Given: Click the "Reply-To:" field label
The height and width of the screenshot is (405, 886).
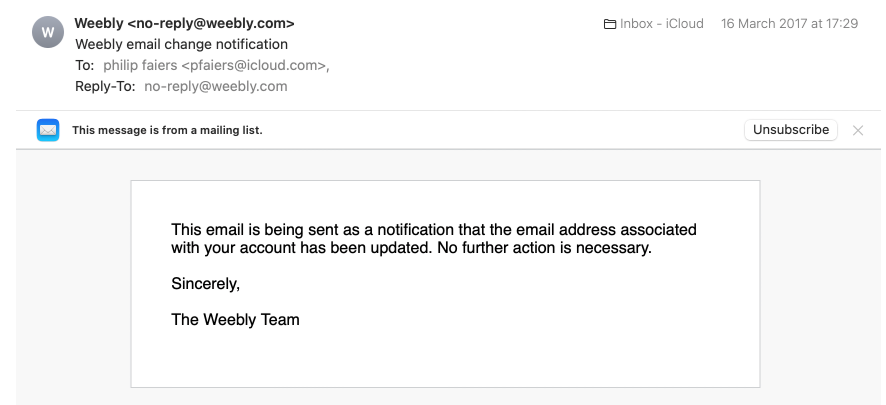Looking at the screenshot, I should pos(105,86).
